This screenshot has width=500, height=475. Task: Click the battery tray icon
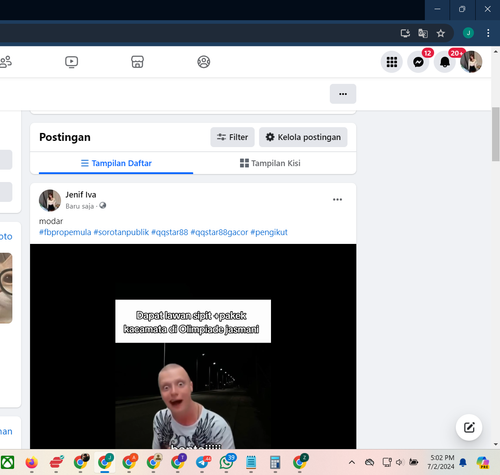coord(414,462)
